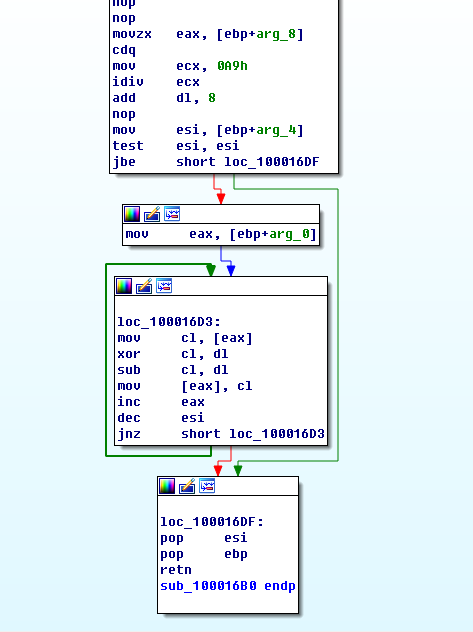Click the 'jnz' mnemonic
This screenshot has height=632, width=473.
coord(129,434)
